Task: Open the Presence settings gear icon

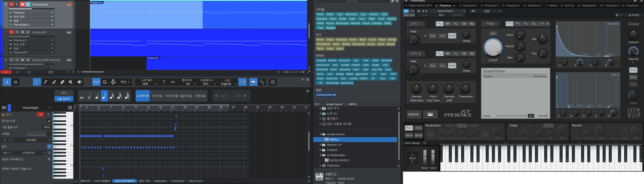Action: click(x=617, y=15)
